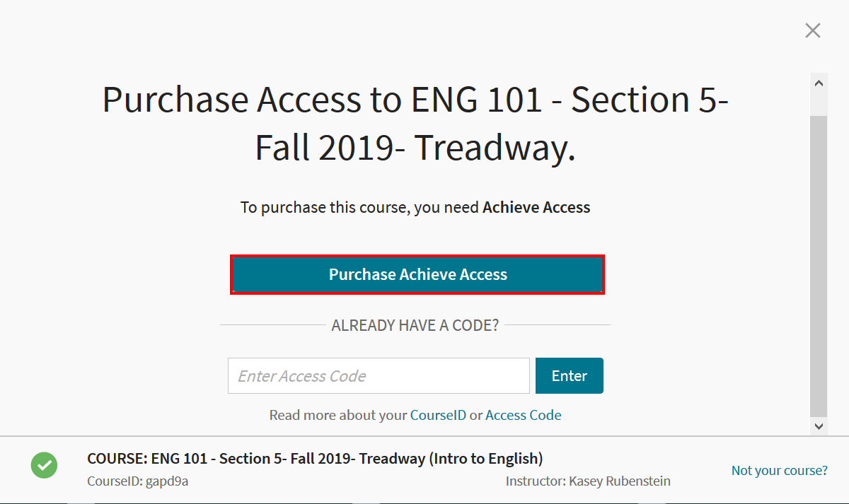The height and width of the screenshot is (504, 849).
Task: Click inside the Enter Access Code field
Action: tap(378, 375)
